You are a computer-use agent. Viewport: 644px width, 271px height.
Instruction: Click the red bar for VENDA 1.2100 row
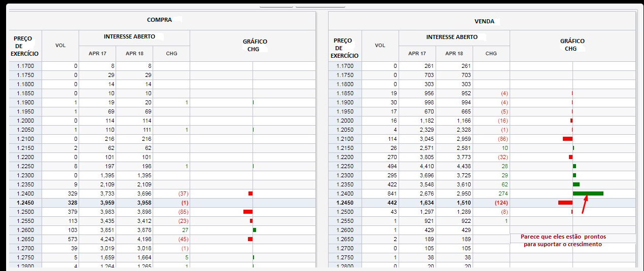tap(567, 139)
